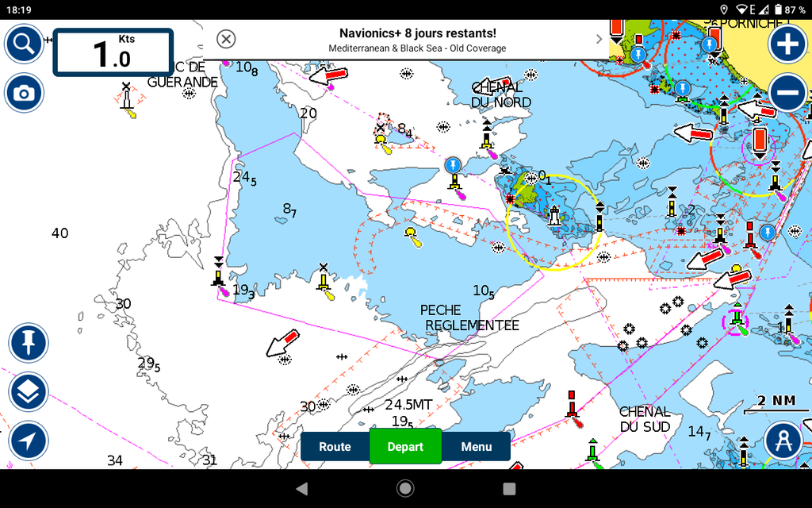812x508 pixels.
Task: Tap Navionics+ 8 jours restants banner text
Action: (x=417, y=33)
